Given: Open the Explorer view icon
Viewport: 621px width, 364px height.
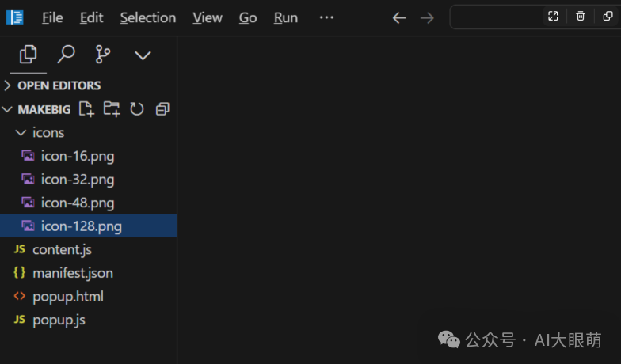Looking at the screenshot, I should tap(29, 54).
